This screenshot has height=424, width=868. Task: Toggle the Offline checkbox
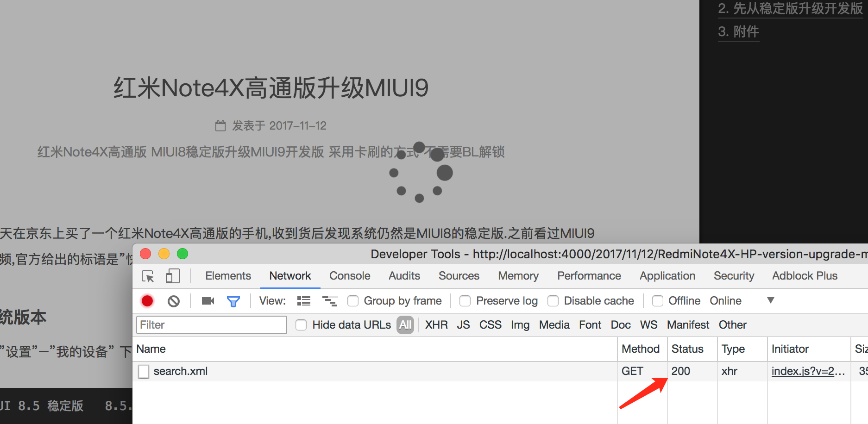click(x=658, y=301)
